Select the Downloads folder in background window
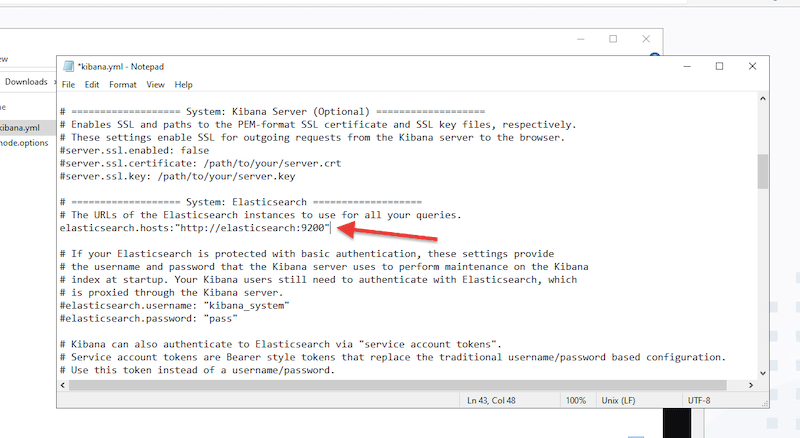This screenshot has width=800, height=438. pyautogui.click(x=27, y=82)
